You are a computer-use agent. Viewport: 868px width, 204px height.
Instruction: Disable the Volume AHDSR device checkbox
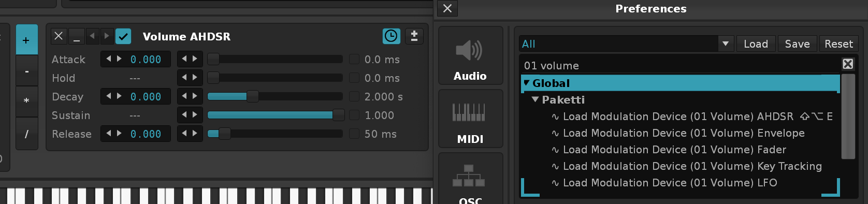coord(123,36)
